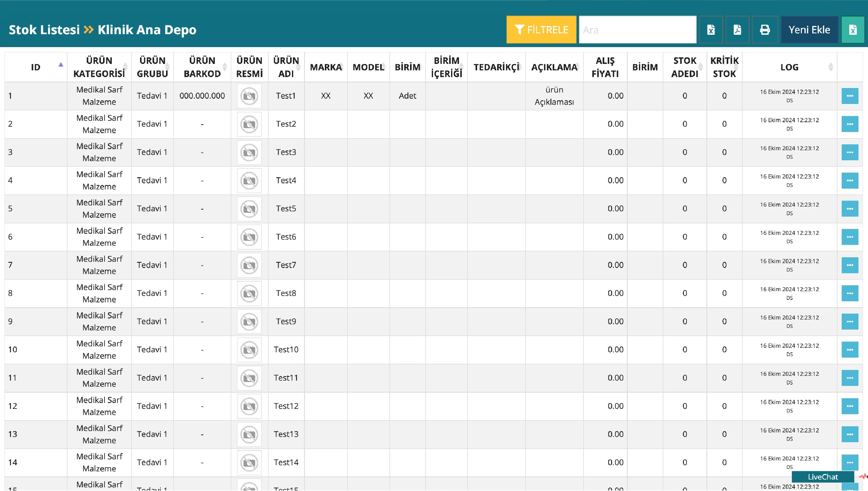Click green Excel import button

point(853,30)
